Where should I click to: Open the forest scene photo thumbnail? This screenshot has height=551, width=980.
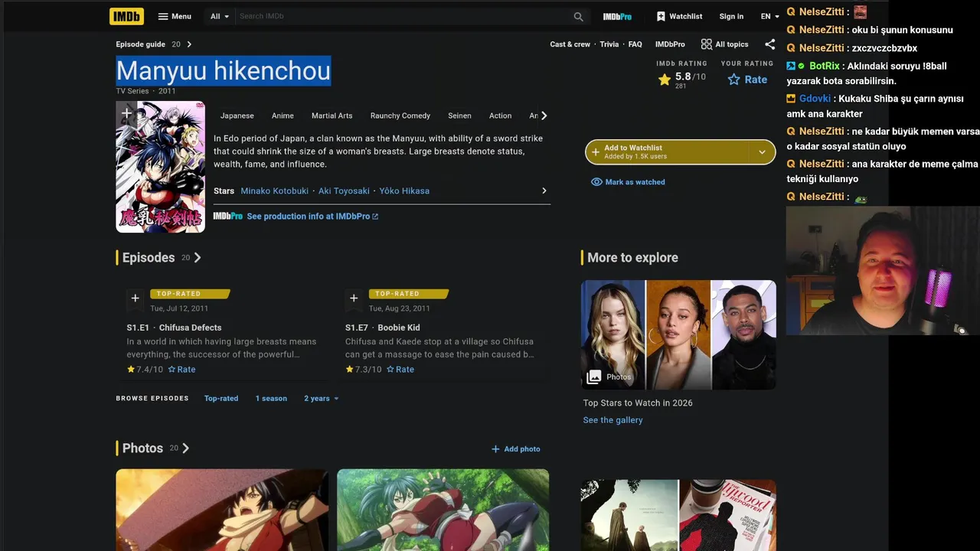[x=443, y=510]
